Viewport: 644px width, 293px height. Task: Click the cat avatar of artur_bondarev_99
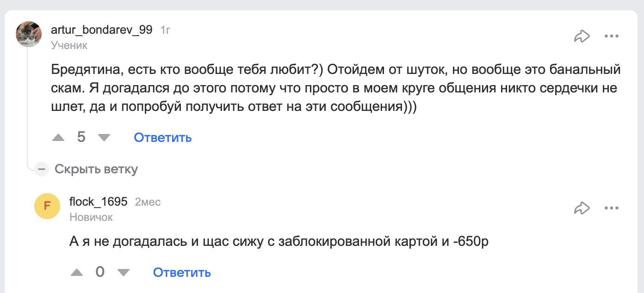click(x=29, y=34)
